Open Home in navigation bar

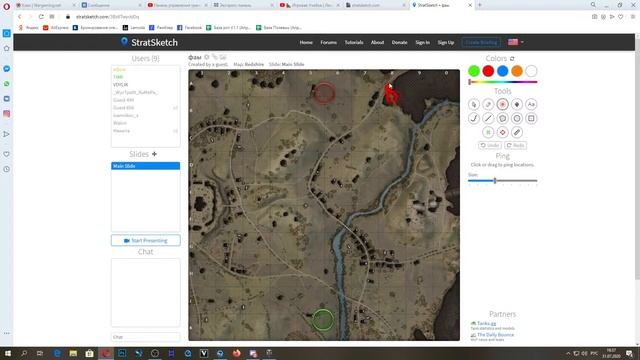[306, 42]
